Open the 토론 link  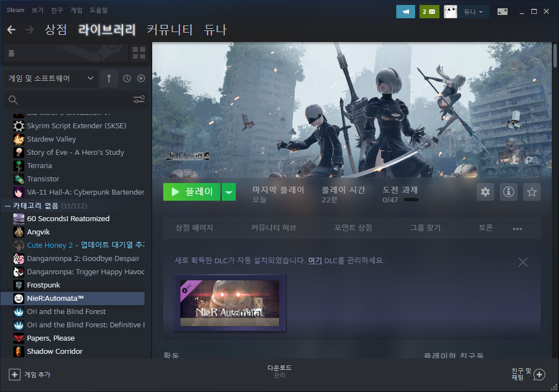pyautogui.click(x=485, y=227)
